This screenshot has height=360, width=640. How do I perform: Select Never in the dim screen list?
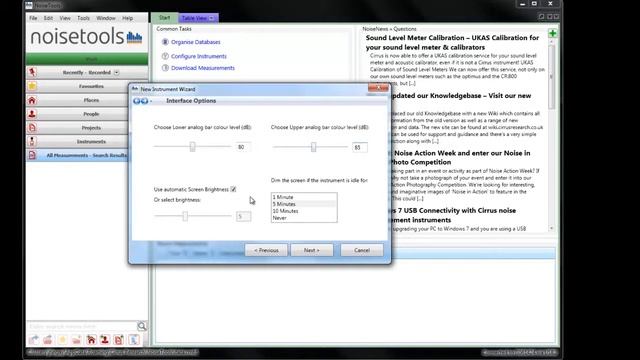(x=304, y=218)
